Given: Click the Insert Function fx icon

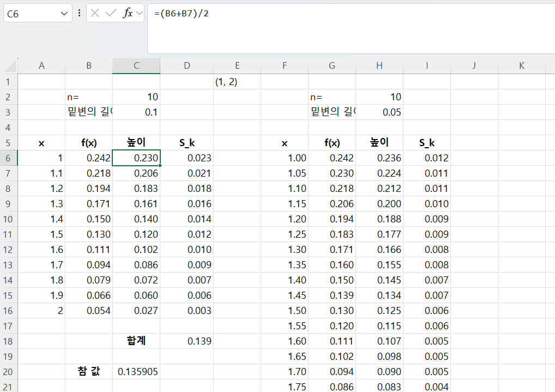Looking at the screenshot, I should pos(128,14).
